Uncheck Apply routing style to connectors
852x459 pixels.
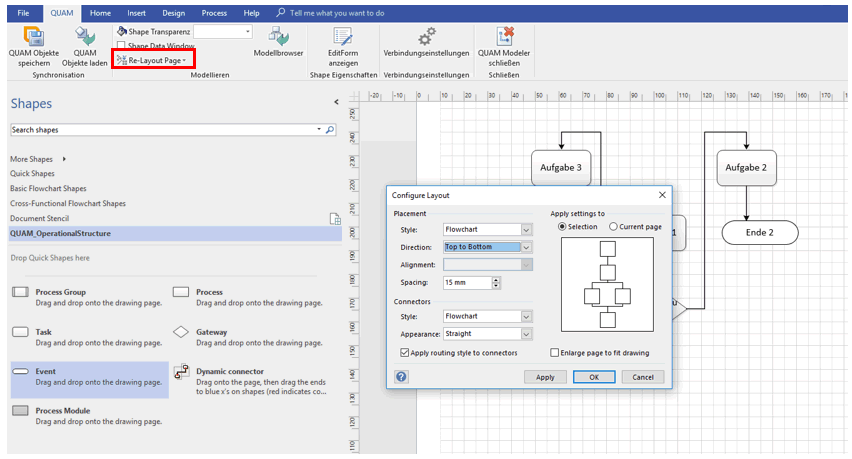(404, 353)
